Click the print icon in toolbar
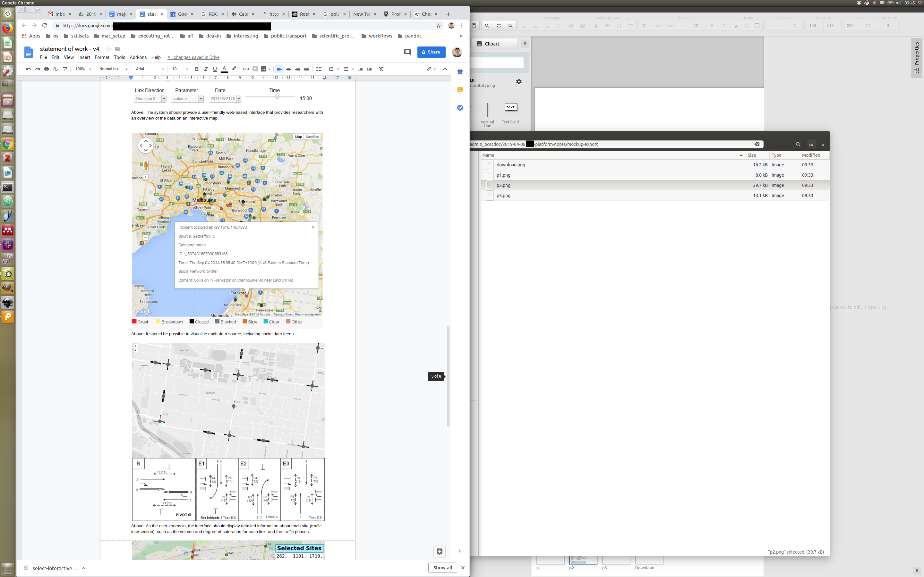The height and width of the screenshot is (577, 924). click(47, 69)
